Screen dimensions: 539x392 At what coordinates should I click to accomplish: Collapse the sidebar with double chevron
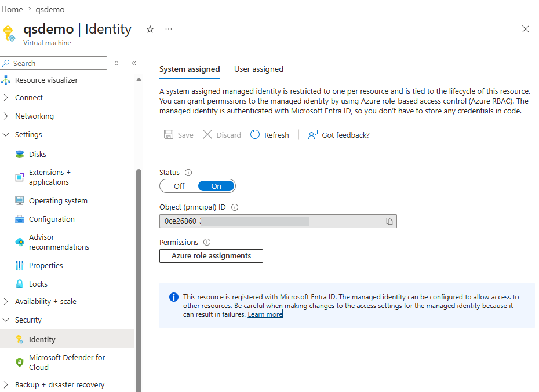tap(134, 63)
